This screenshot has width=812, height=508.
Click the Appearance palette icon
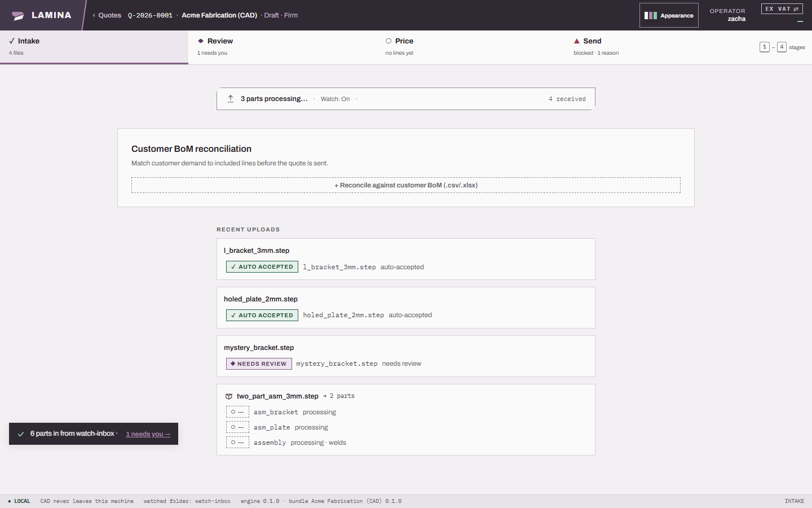click(x=651, y=16)
